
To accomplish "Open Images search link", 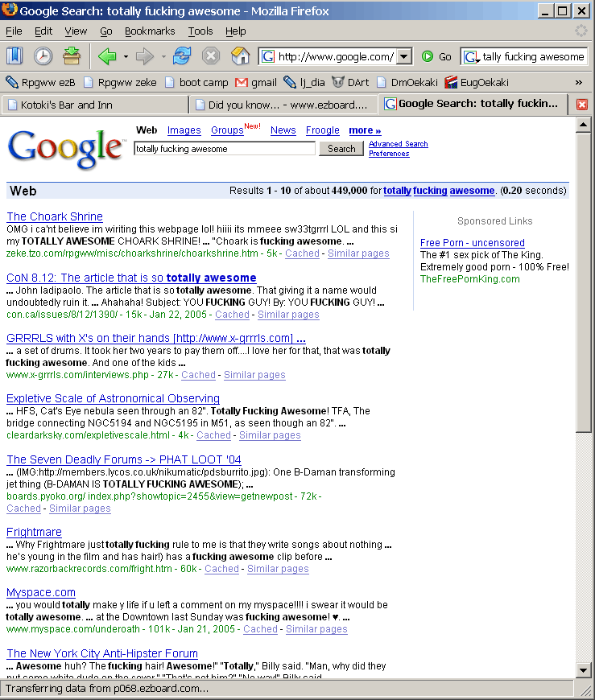I will 184,130.
